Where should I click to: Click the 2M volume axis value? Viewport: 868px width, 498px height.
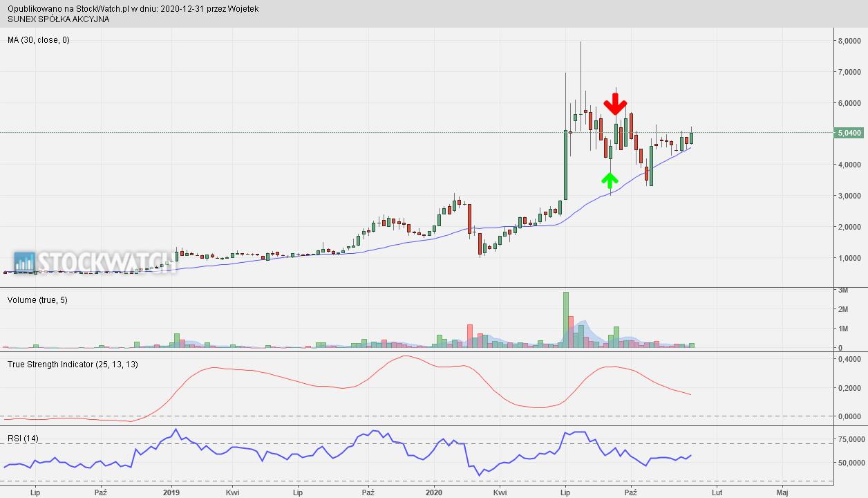click(843, 310)
